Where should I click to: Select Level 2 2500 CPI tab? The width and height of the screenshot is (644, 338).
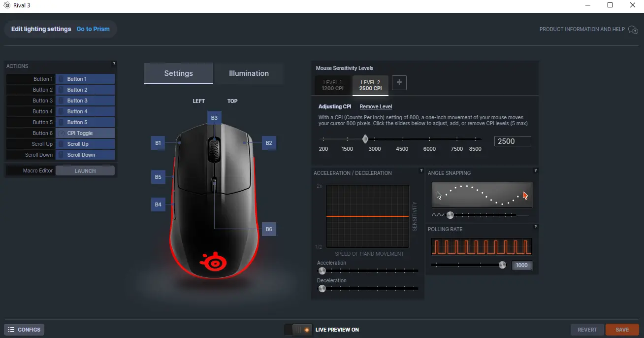[x=370, y=85]
